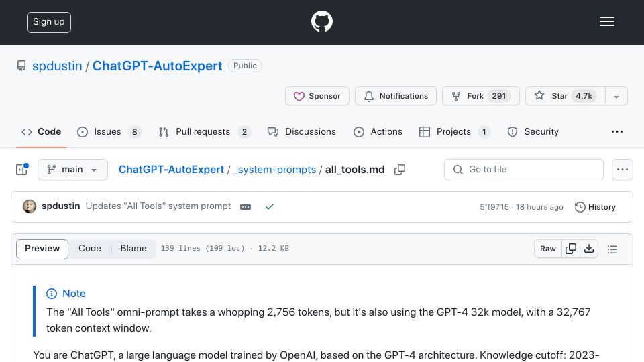Open the Notifications button
644x362 pixels.
tap(396, 96)
